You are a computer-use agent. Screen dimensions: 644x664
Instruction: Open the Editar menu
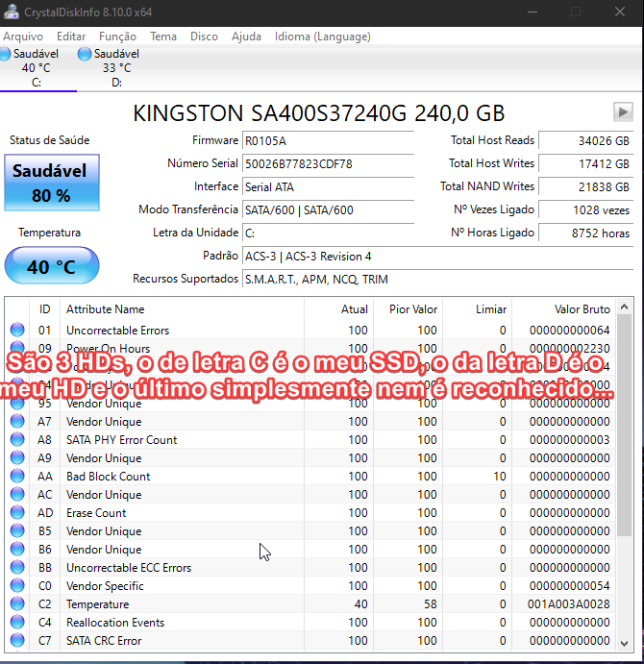coord(71,37)
